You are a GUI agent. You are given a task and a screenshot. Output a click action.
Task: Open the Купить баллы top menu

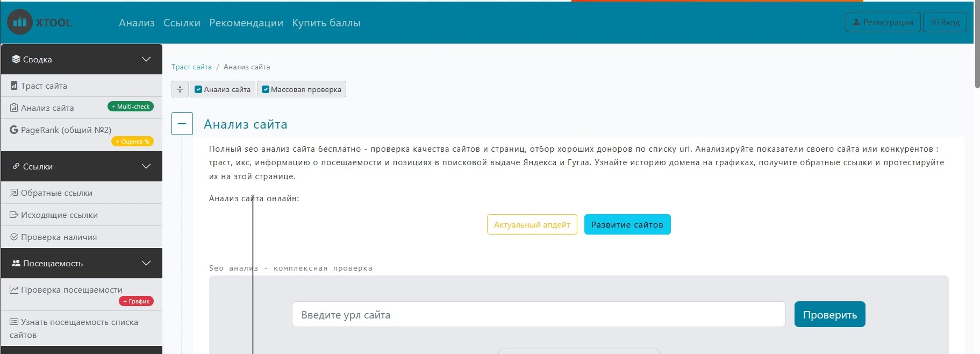326,23
